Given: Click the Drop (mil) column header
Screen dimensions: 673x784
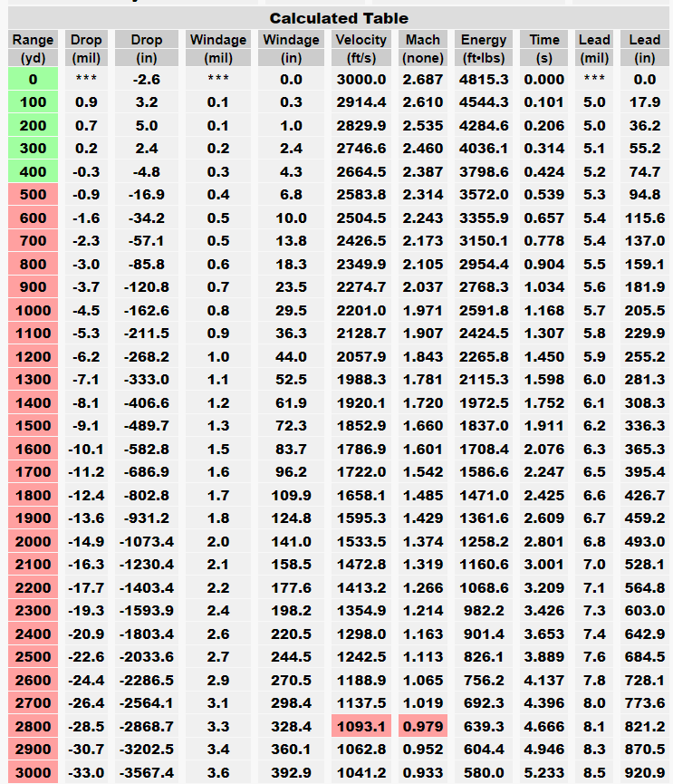Looking at the screenshot, I should tap(87, 49).
